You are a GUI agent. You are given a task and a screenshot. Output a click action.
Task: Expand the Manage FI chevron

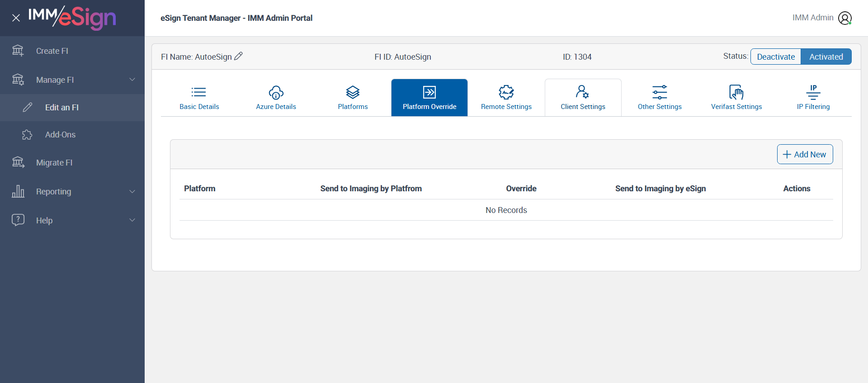click(132, 80)
